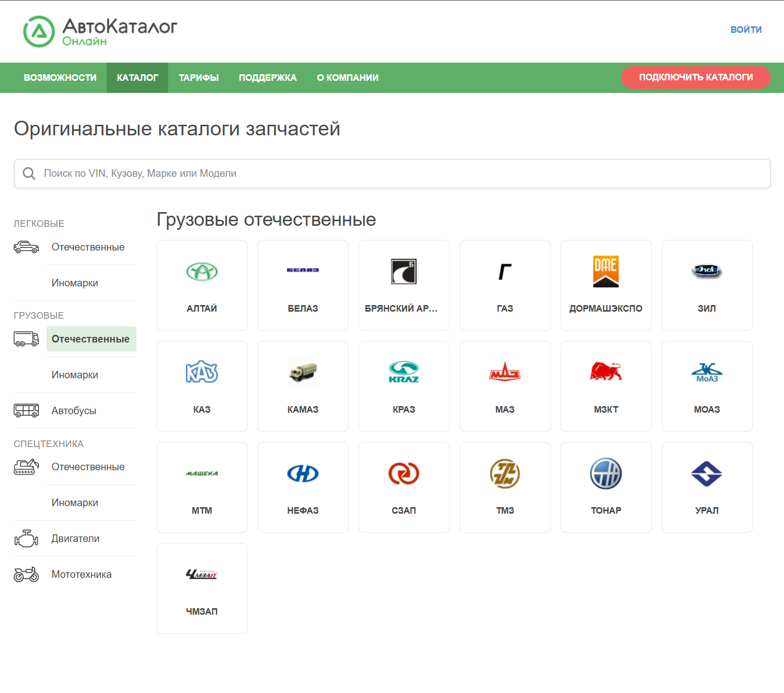Click the НЕФАЗ label text
The height and width of the screenshot is (693, 784).
pyautogui.click(x=303, y=511)
